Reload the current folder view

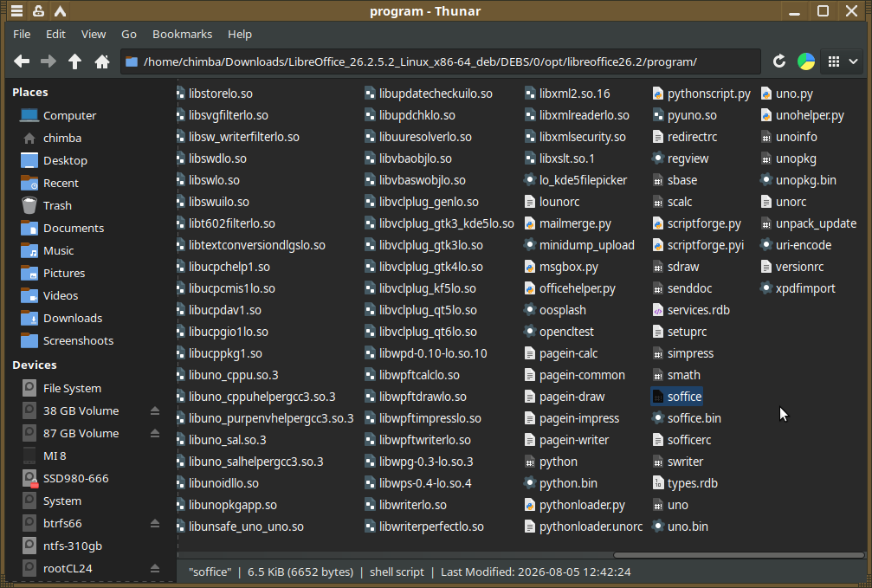779,61
